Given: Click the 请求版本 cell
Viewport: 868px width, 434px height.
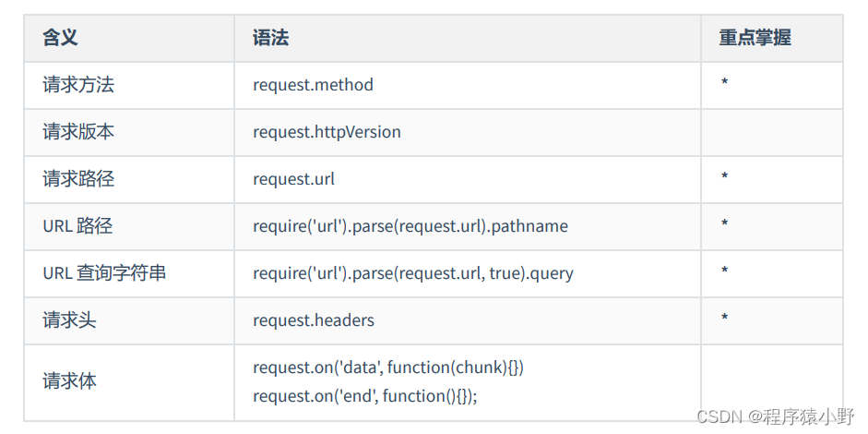Looking at the screenshot, I should pyautogui.click(x=78, y=132).
